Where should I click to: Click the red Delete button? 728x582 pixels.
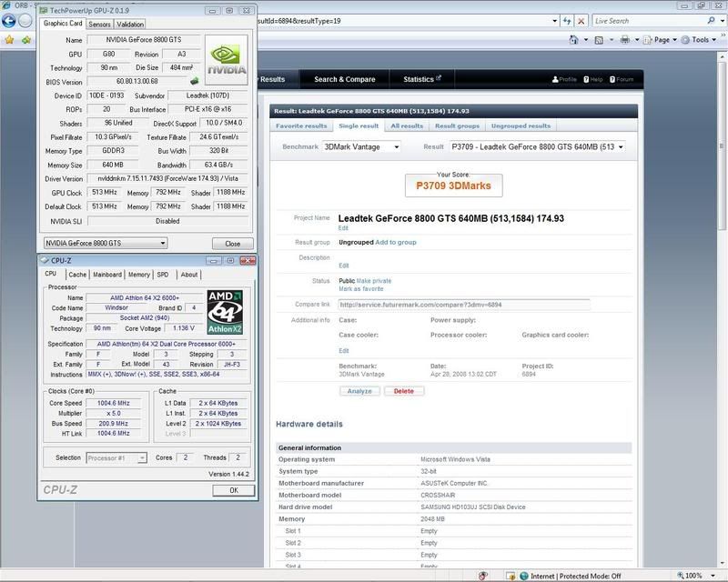coord(403,391)
